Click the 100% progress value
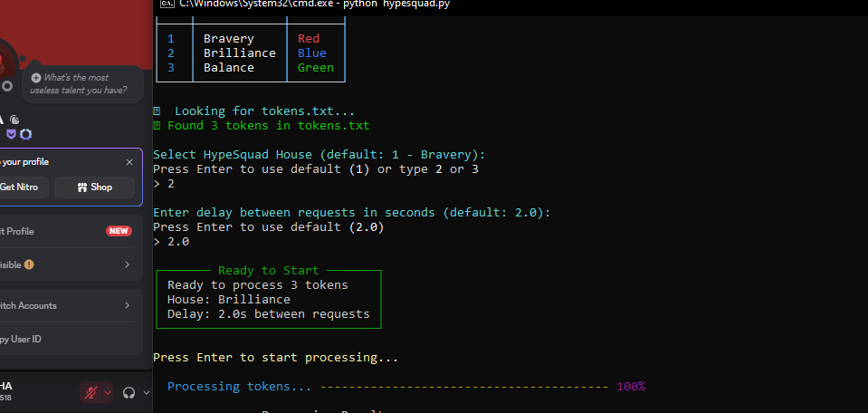Screen dimensions: 868x413 631,387
